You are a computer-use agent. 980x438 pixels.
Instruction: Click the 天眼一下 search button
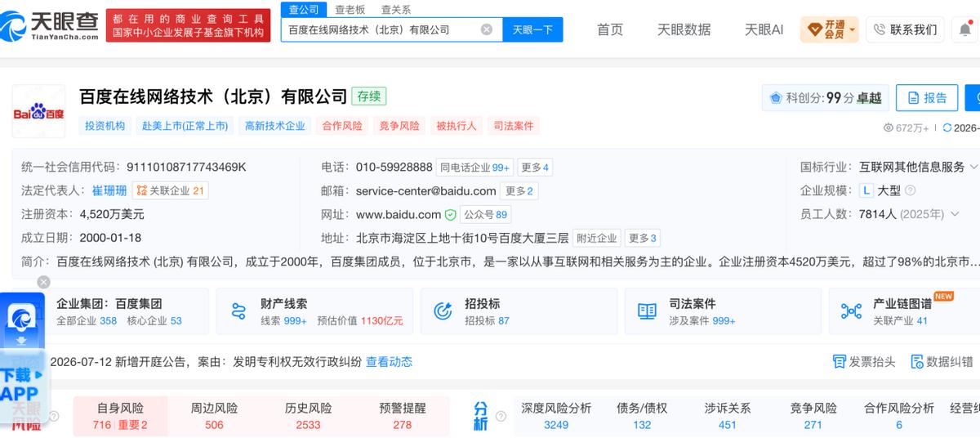point(532,29)
